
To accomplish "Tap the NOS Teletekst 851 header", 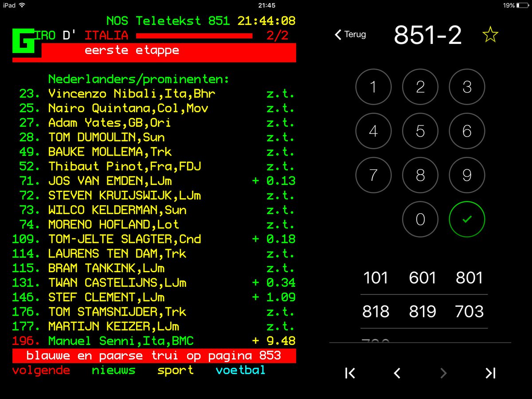I will [168, 21].
